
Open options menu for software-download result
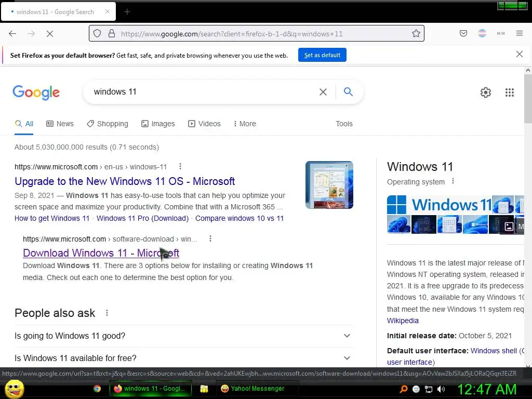tap(210, 238)
